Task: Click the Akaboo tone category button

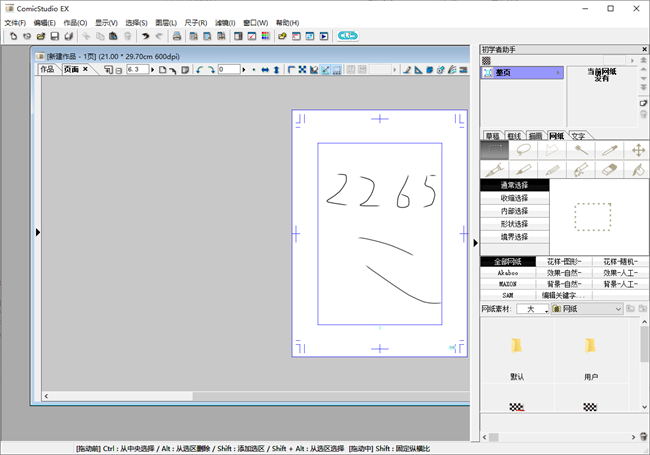Action: (508, 272)
